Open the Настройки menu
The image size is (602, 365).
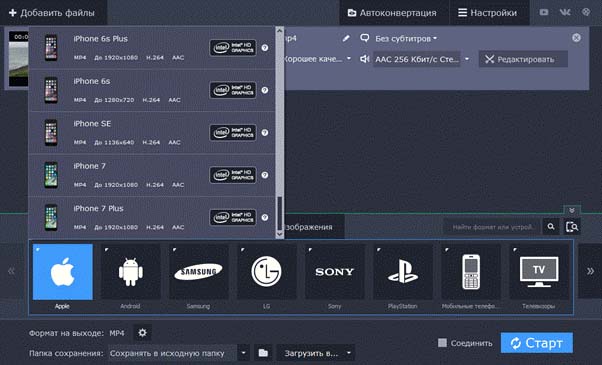pos(487,13)
